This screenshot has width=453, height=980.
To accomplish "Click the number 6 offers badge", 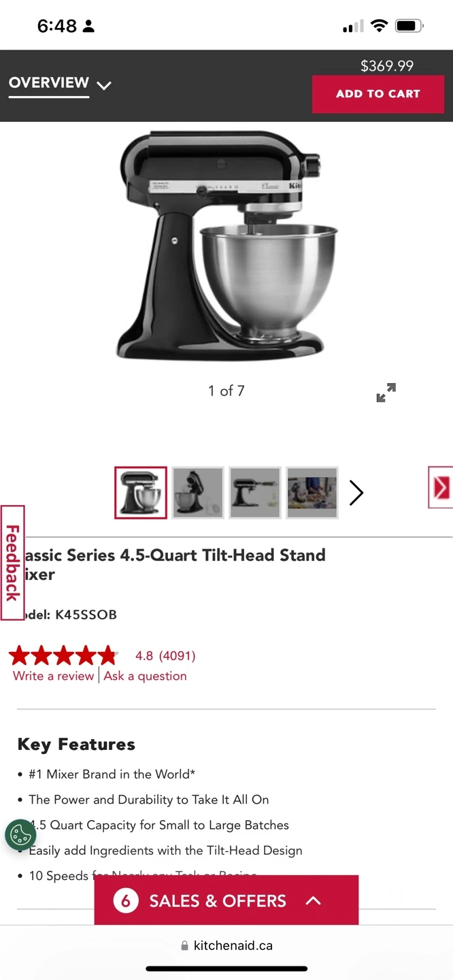I will click(125, 901).
